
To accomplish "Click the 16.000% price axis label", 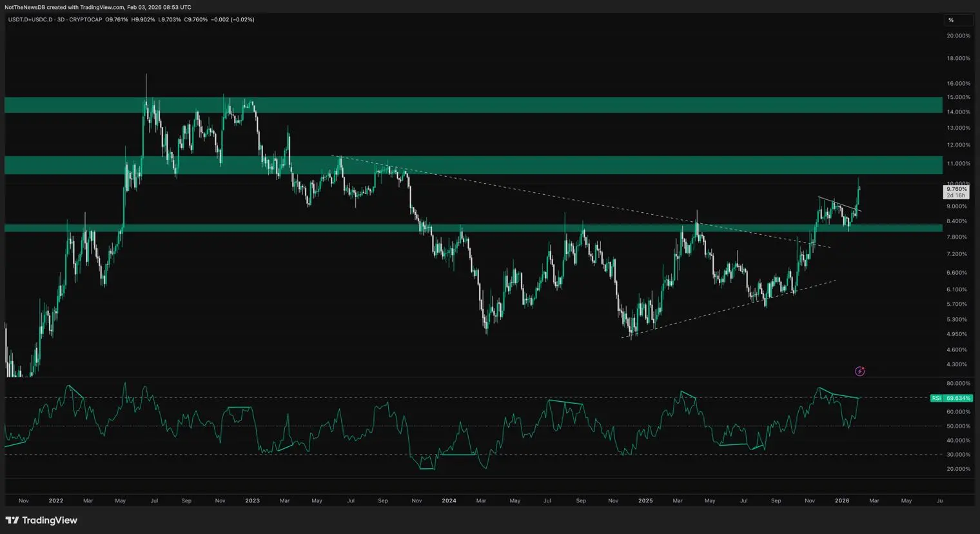I will coord(958,83).
